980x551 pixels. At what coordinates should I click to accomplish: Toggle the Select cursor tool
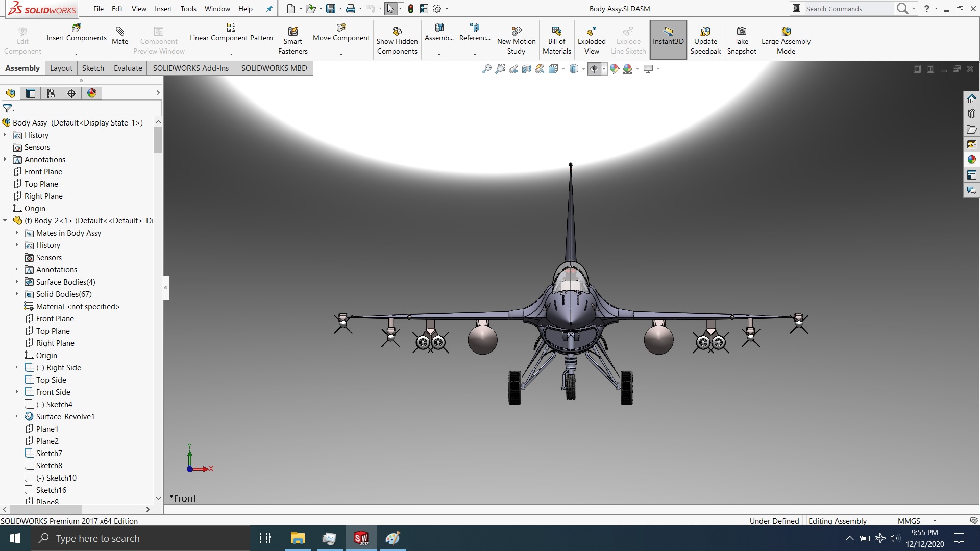(390, 9)
